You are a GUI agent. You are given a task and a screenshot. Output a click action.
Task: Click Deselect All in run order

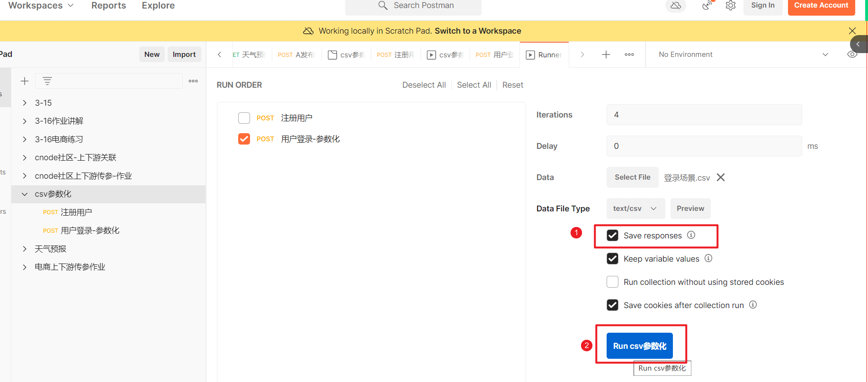click(x=424, y=85)
